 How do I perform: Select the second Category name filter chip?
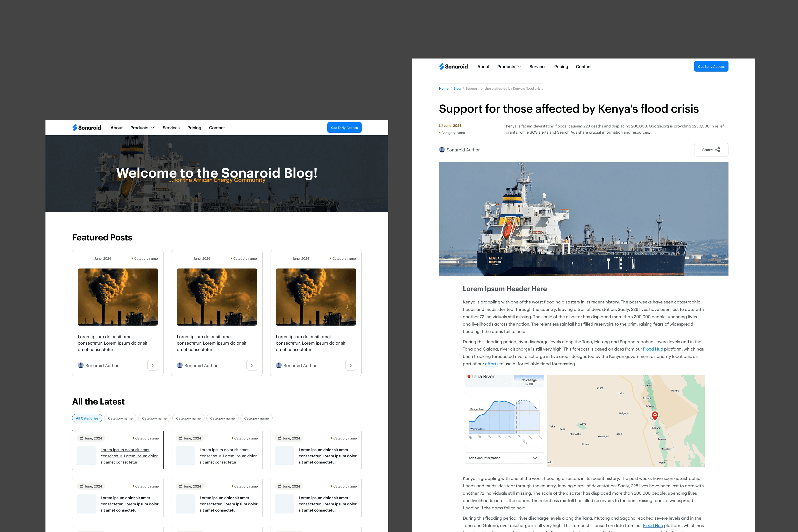(154, 418)
